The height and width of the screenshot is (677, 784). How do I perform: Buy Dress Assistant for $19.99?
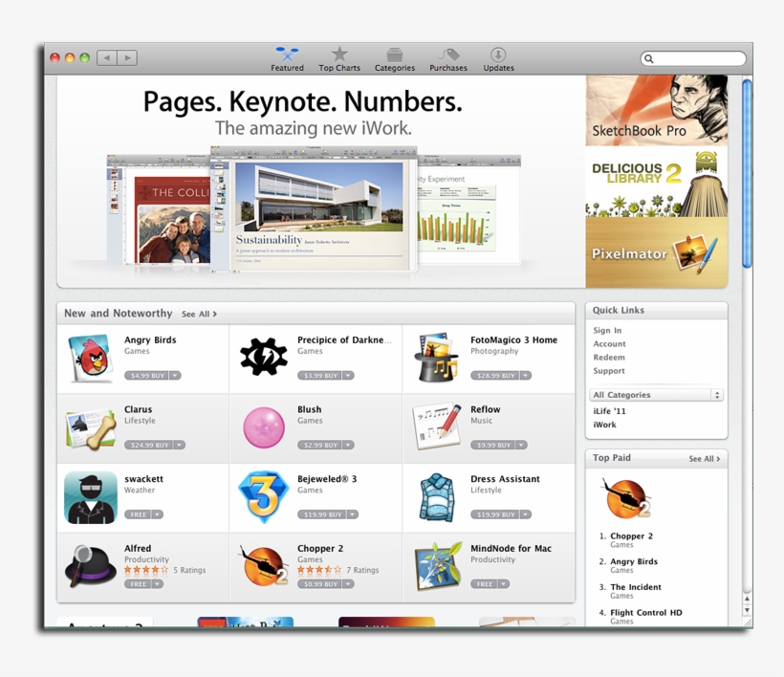(x=494, y=514)
